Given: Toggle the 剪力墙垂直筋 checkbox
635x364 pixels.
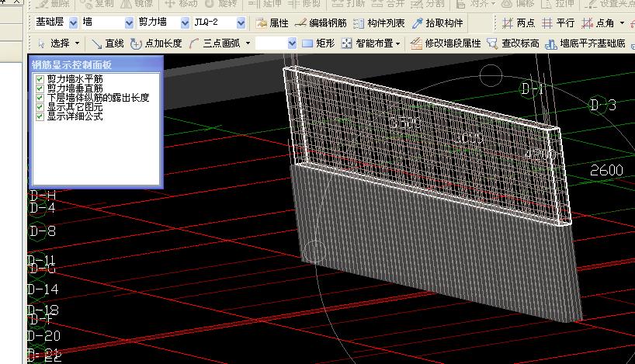Looking at the screenshot, I should point(40,88).
